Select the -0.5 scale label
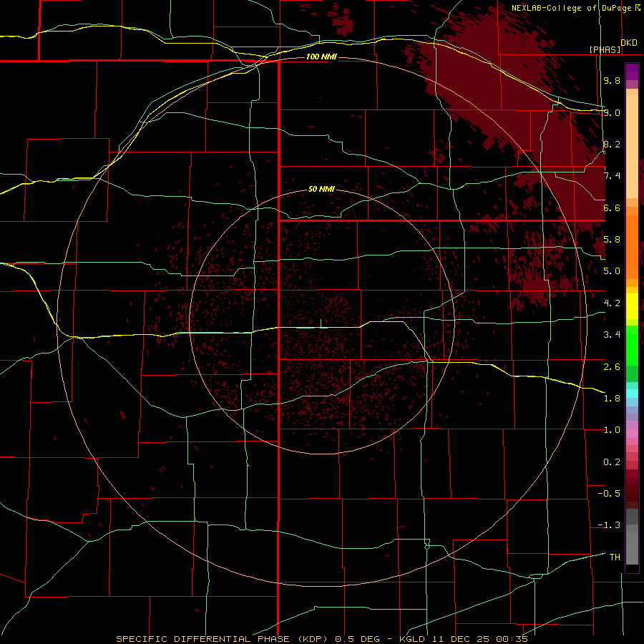The image size is (644, 644). click(x=609, y=494)
